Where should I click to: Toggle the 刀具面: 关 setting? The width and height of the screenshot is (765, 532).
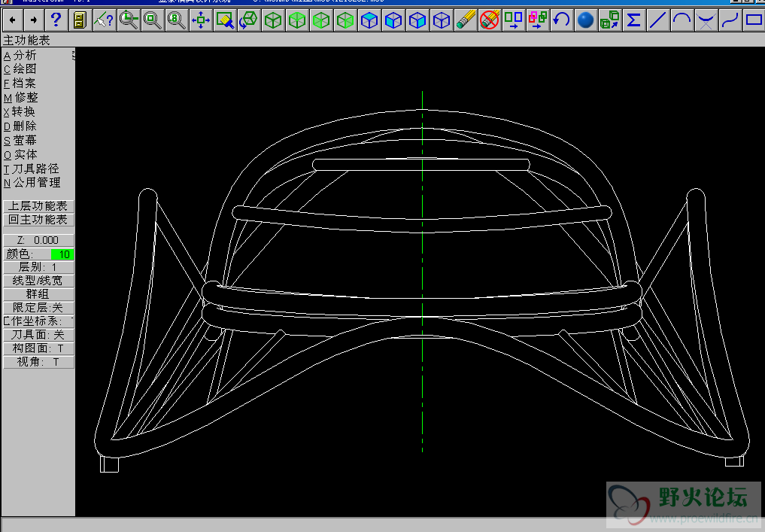(38, 334)
